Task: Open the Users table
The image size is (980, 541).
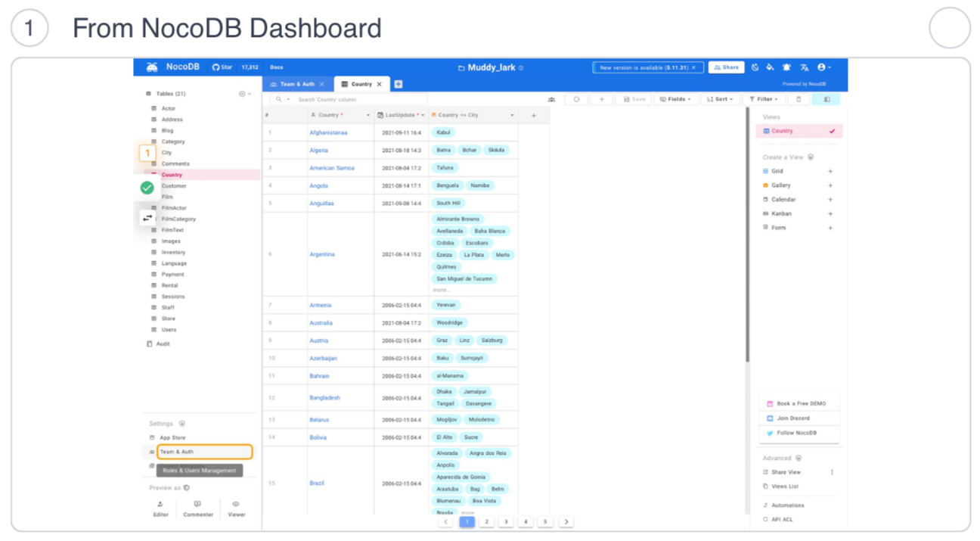Action: [169, 329]
